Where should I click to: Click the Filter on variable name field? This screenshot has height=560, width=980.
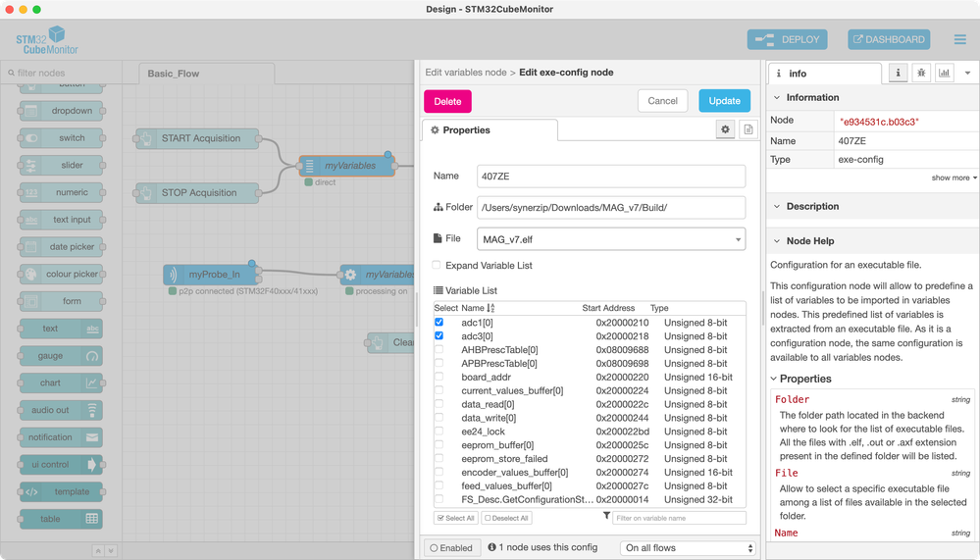(680, 518)
